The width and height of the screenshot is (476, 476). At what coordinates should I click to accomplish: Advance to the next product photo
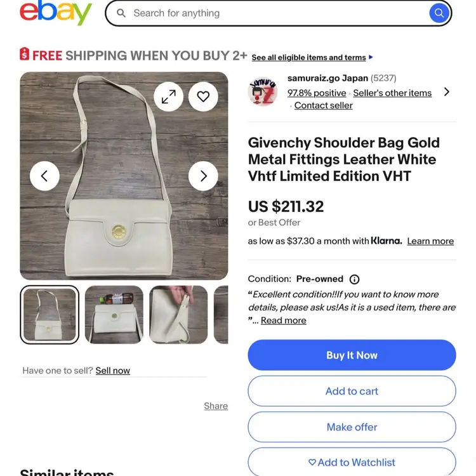[x=203, y=176]
